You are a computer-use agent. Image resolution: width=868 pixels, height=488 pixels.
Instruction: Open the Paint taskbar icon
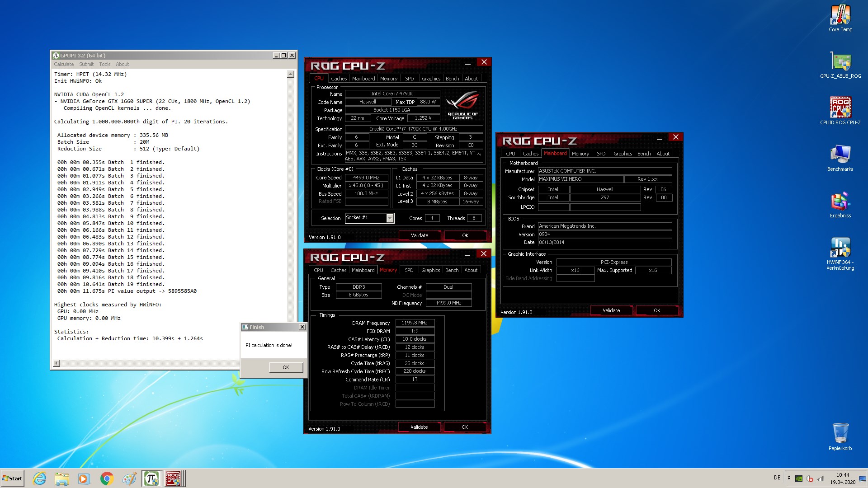[x=129, y=479]
